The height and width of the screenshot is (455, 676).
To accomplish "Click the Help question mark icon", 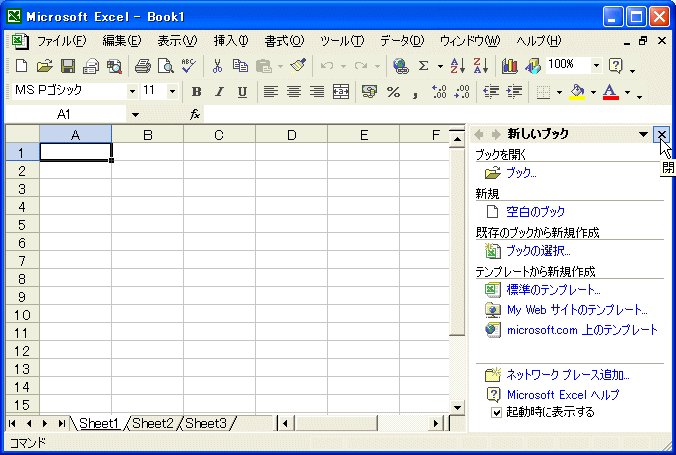I will 616,66.
